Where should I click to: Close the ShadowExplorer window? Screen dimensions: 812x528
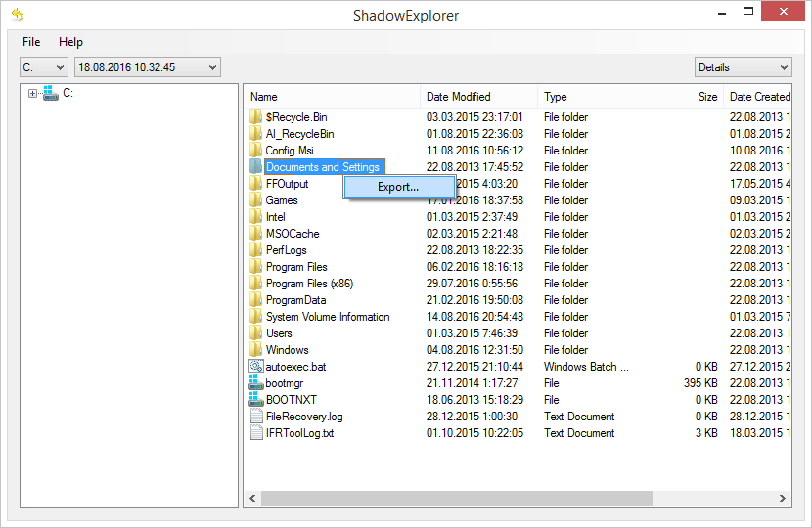pos(783,11)
